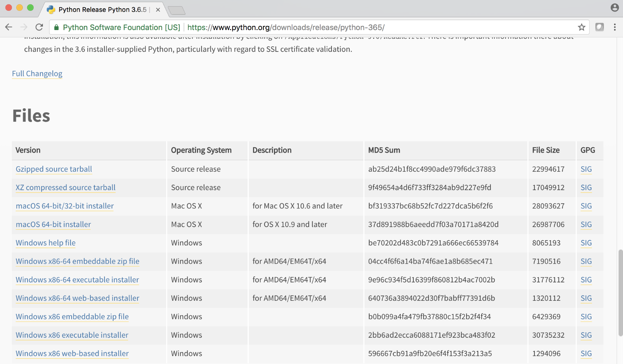Go back to the previous page
The image size is (623, 364).
pos(9,27)
